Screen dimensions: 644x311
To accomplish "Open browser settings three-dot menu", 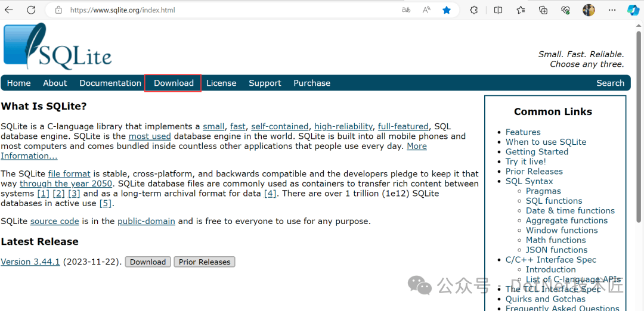I will point(612,10).
